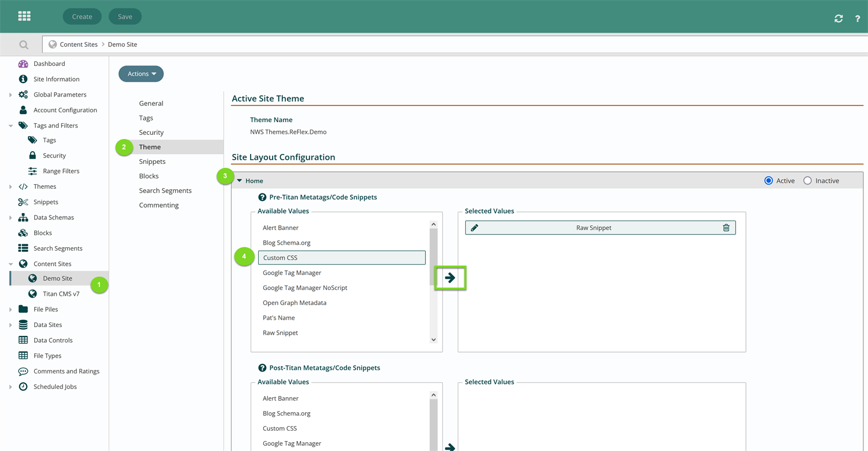Show help for Post-Titan Metatags/Code Snippets
This screenshot has width=868, height=451.
pyautogui.click(x=262, y=368)
